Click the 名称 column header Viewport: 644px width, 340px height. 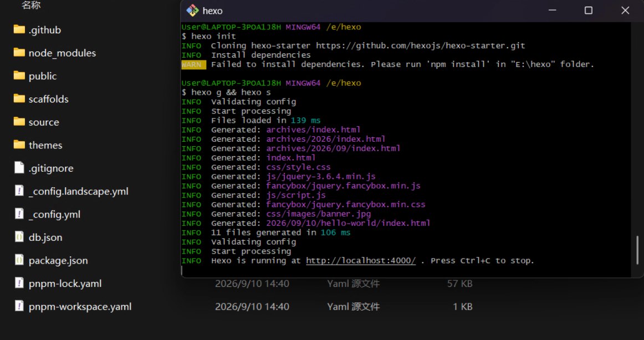(31, 6)
